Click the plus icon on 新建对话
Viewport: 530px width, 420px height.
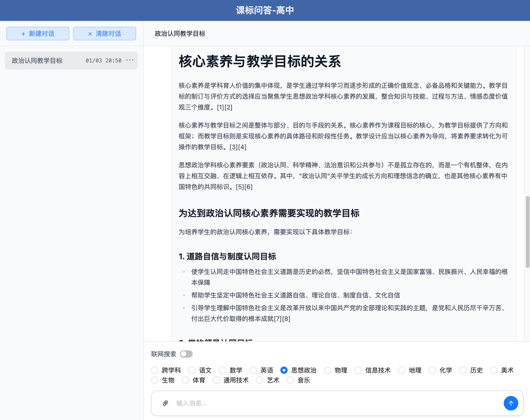click(24, 33)
